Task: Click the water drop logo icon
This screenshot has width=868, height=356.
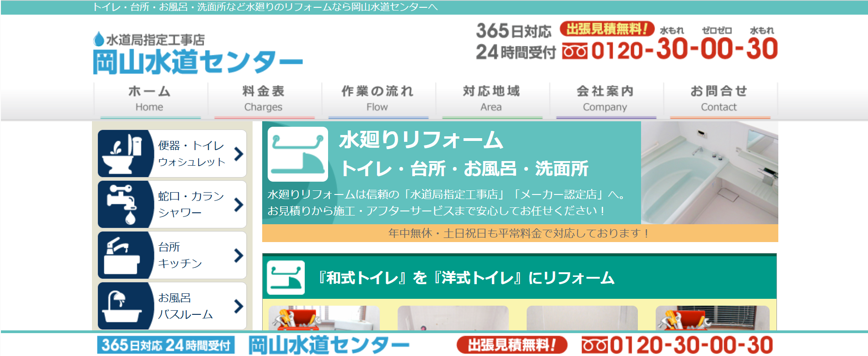Action: tap(98, 39)
